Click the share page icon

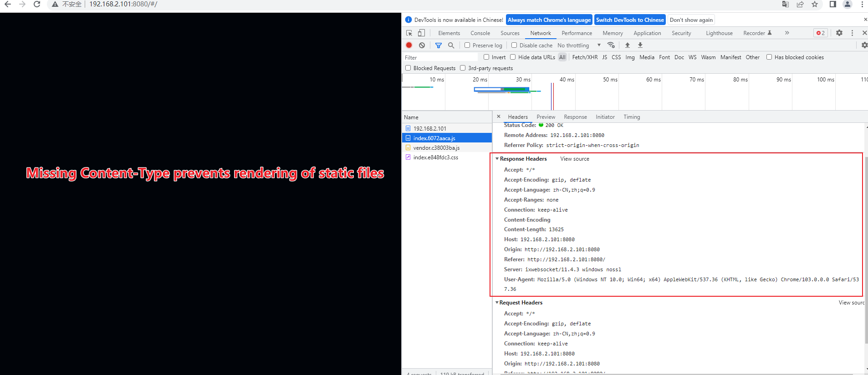800,4
